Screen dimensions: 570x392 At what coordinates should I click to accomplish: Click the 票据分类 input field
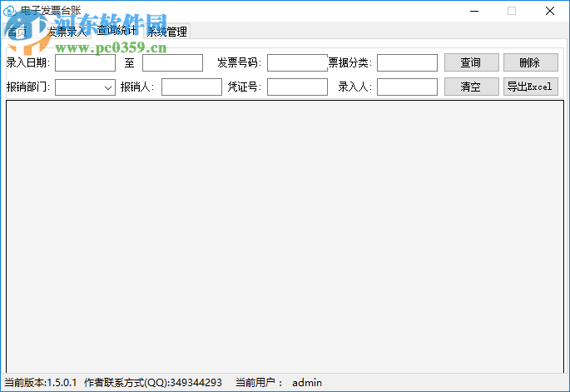pos(407,62)
